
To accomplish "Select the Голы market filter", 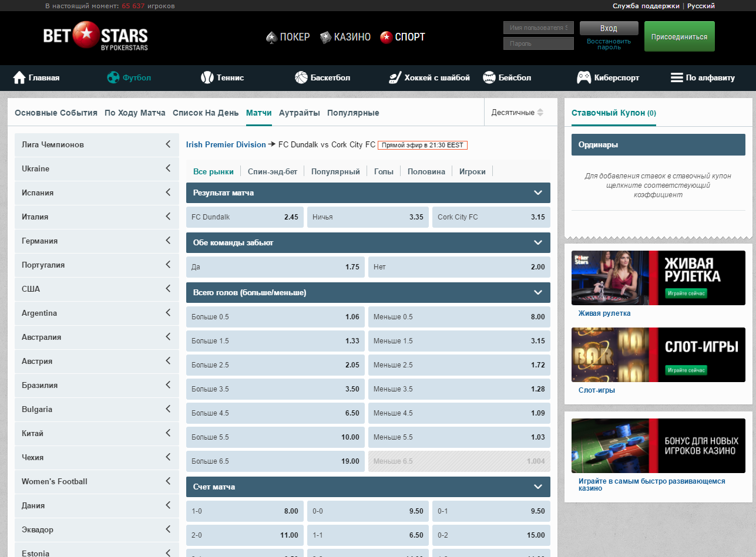I will (x=384, y=171).
